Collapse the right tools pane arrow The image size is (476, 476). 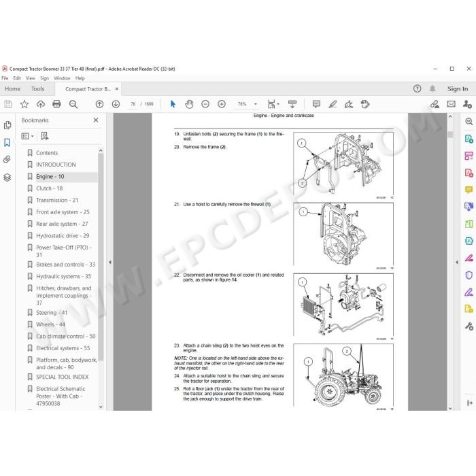click(457, 262)
